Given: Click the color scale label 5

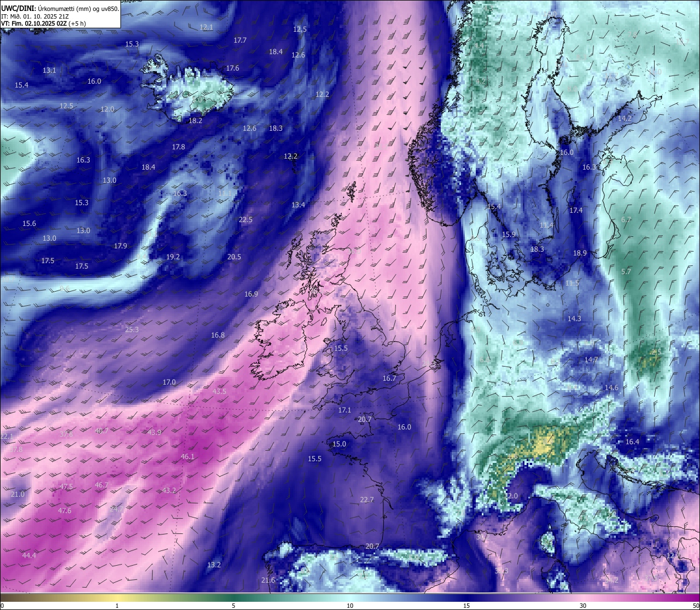Looking at the screenshot, I should click(x=234, y=606).
